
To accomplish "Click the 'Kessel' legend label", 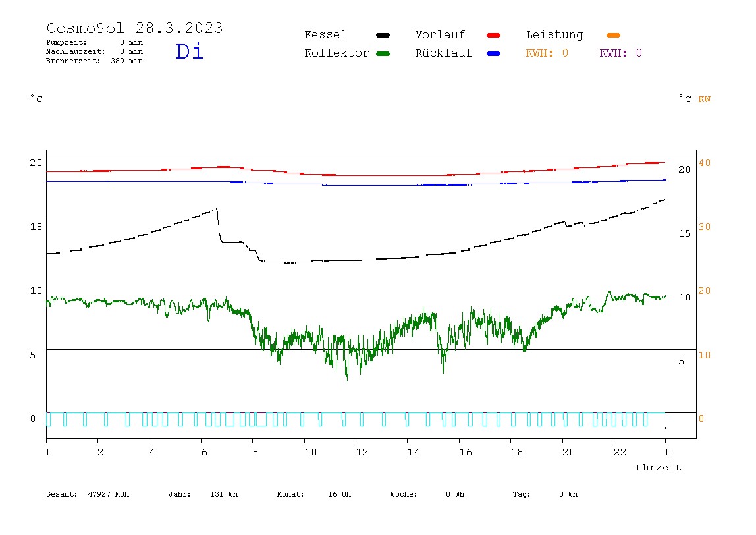I will pyautogui.click(x=325, y=35).
